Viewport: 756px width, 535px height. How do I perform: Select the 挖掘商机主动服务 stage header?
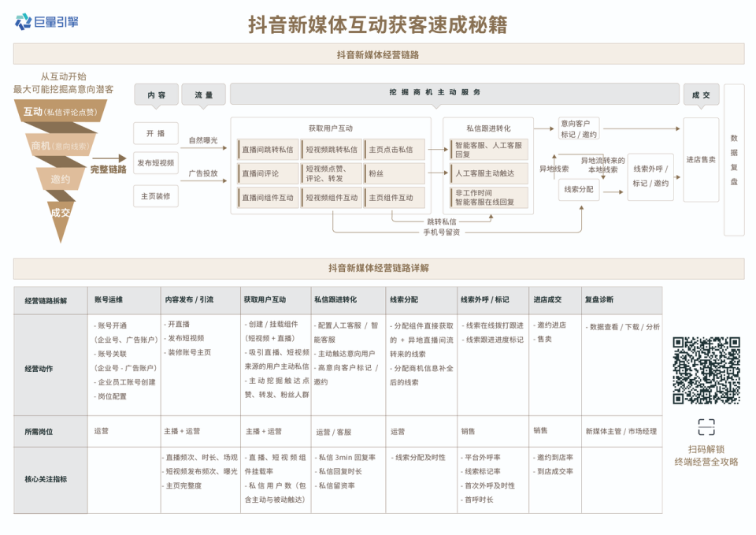454,94
